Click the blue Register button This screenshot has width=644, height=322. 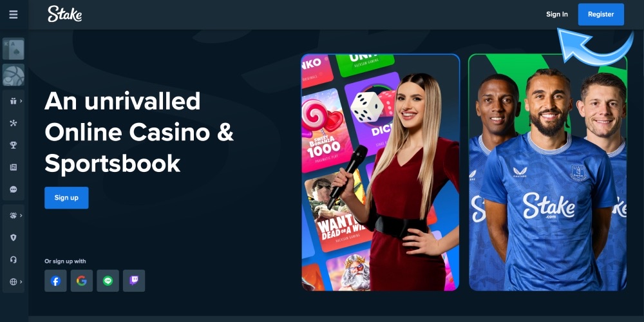601,14
